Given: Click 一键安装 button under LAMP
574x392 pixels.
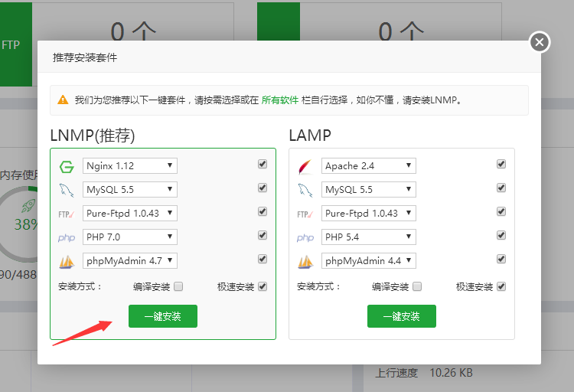Looking at the screenshot, I should 402,316.
